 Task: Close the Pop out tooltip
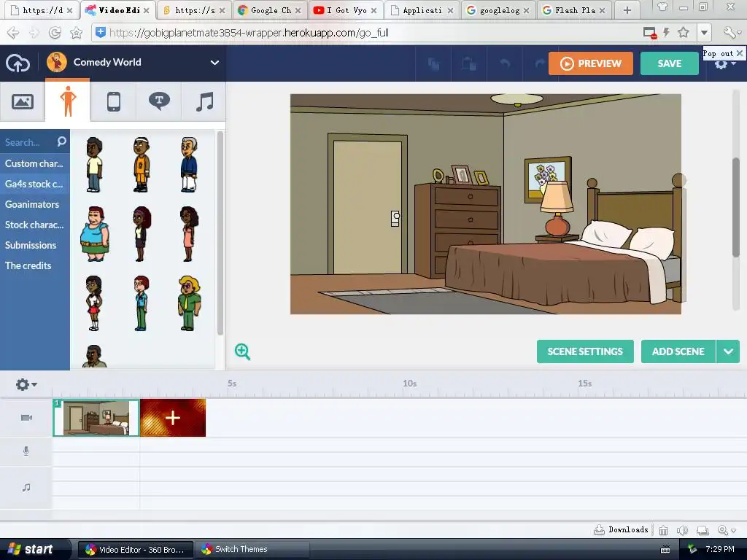740,52
